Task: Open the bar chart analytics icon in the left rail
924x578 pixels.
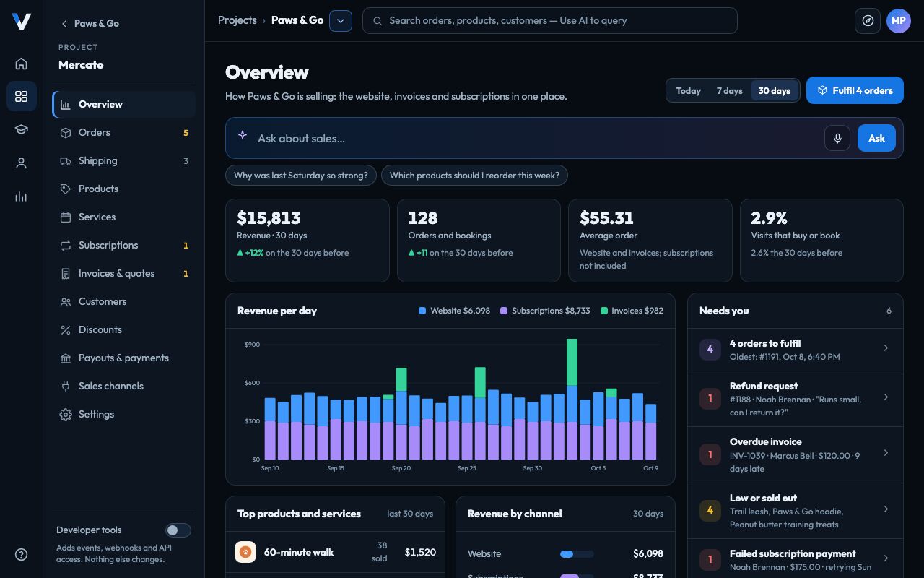Action: pos(21,197)
